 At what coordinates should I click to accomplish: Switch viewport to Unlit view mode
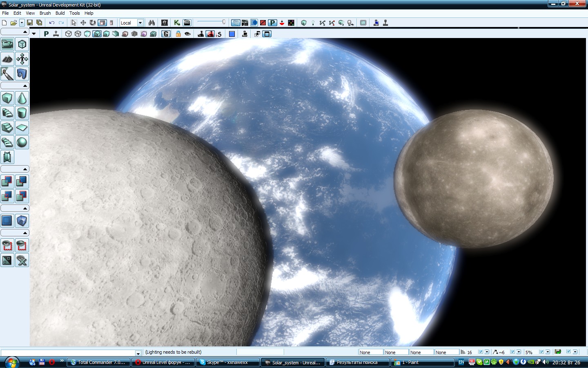click(87, 34)
